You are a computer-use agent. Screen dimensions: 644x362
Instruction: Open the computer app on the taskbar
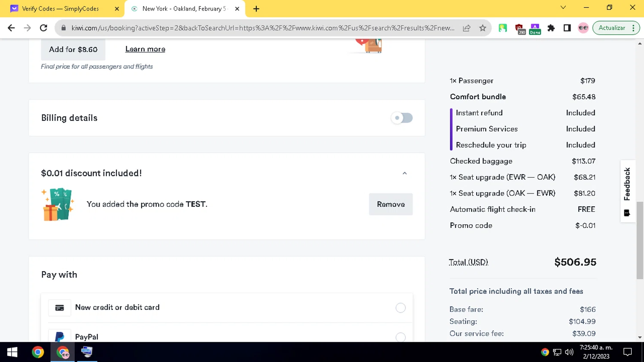pos(87,352)
